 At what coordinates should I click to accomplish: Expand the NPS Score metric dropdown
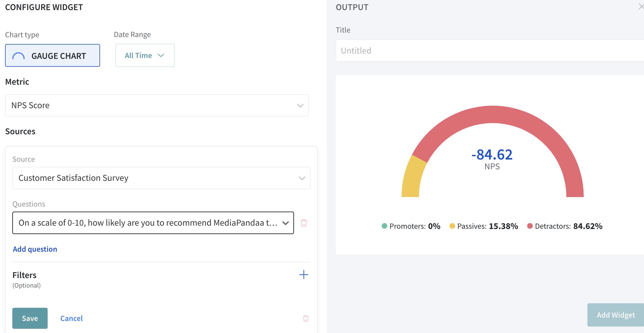[x=157, y=105]
